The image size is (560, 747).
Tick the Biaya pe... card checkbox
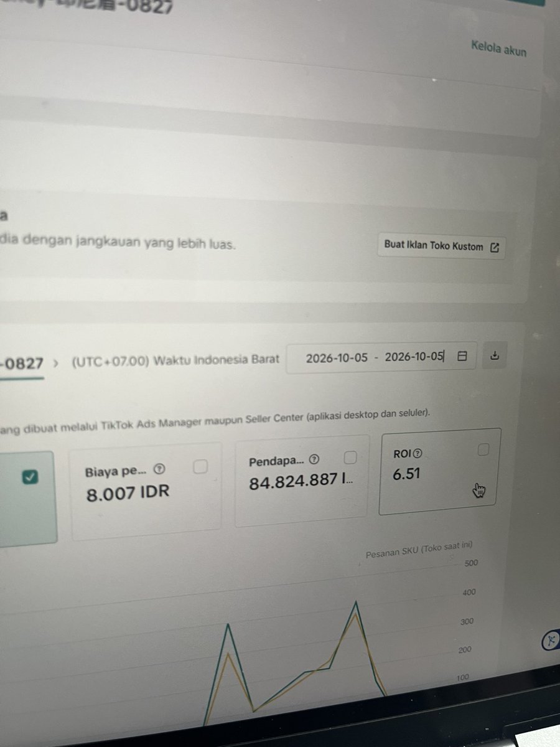[x=200, y=467]
